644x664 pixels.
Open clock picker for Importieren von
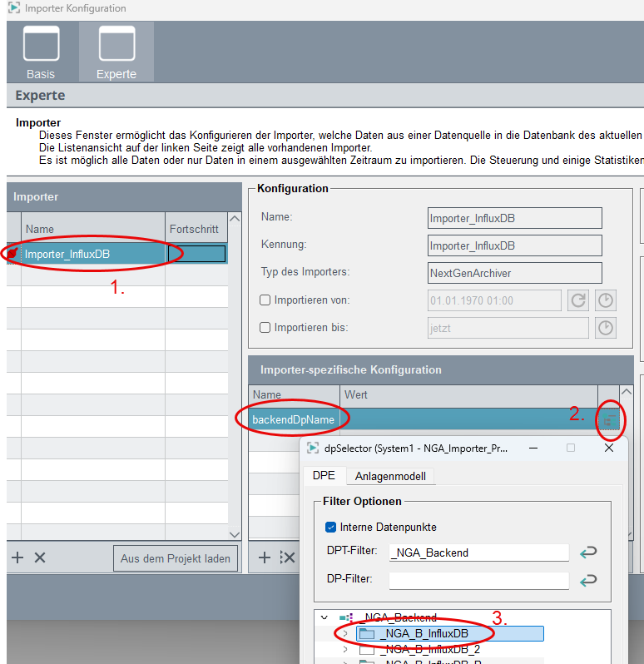point(606,300)
